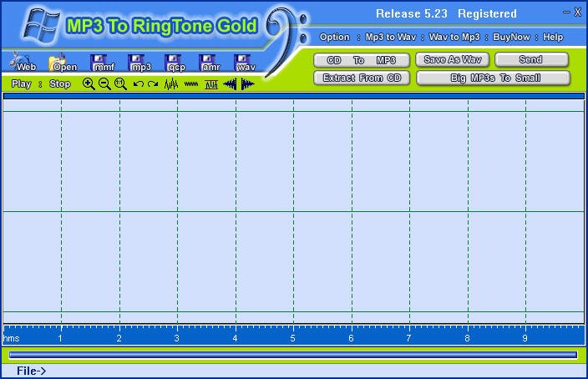
Task: Zoom in on the waveform
Action: pos(89,84)
